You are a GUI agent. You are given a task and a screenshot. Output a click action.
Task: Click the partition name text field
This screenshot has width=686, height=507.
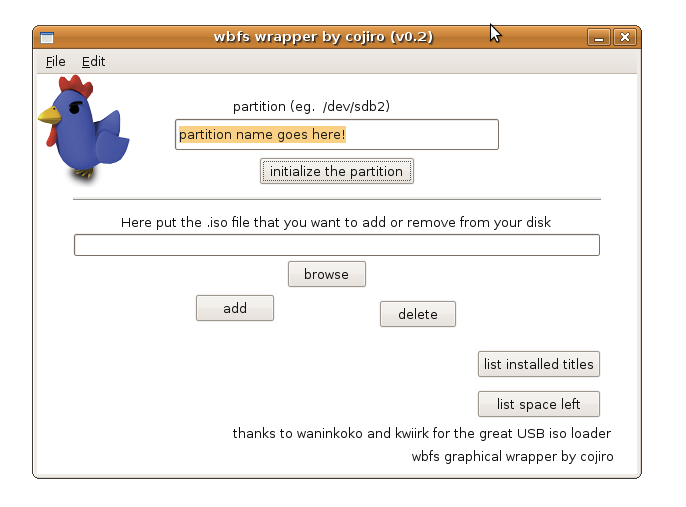point(336,135)
